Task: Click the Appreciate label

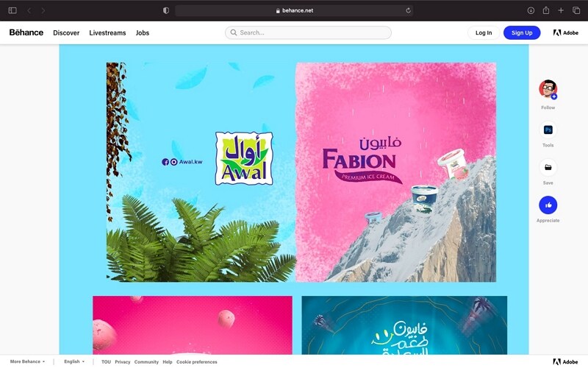Action: click(548, 220)
